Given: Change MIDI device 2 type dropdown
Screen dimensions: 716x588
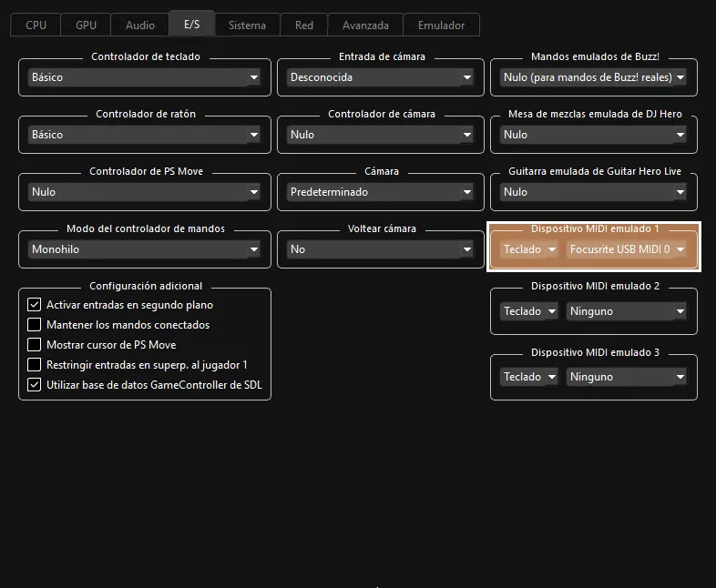Looking at the screenshot, I should tap(528, 311).
